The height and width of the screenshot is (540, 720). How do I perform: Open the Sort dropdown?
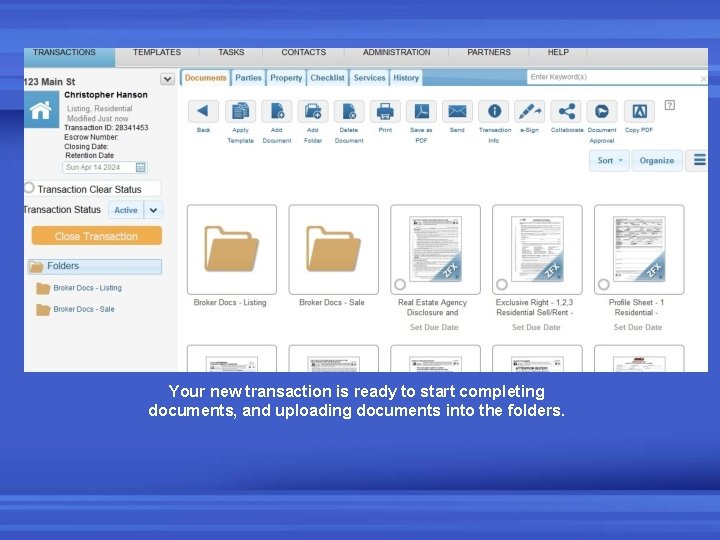click(x=609, y=160)
